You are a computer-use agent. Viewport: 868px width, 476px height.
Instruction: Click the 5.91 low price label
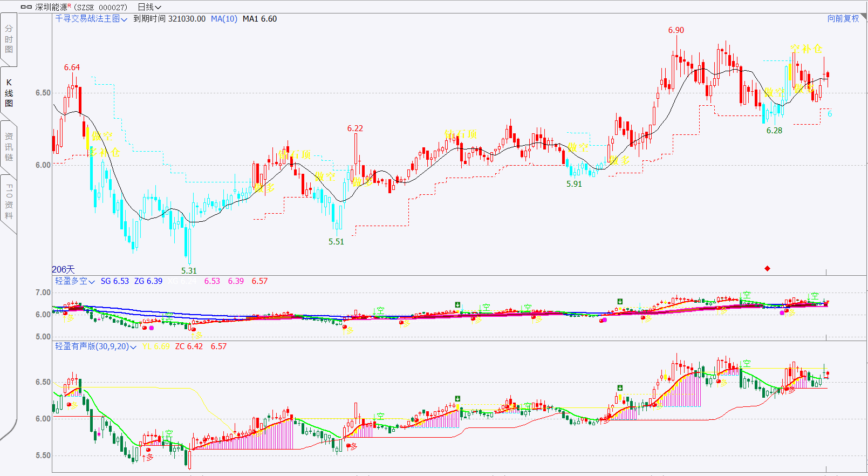(574, 183)
